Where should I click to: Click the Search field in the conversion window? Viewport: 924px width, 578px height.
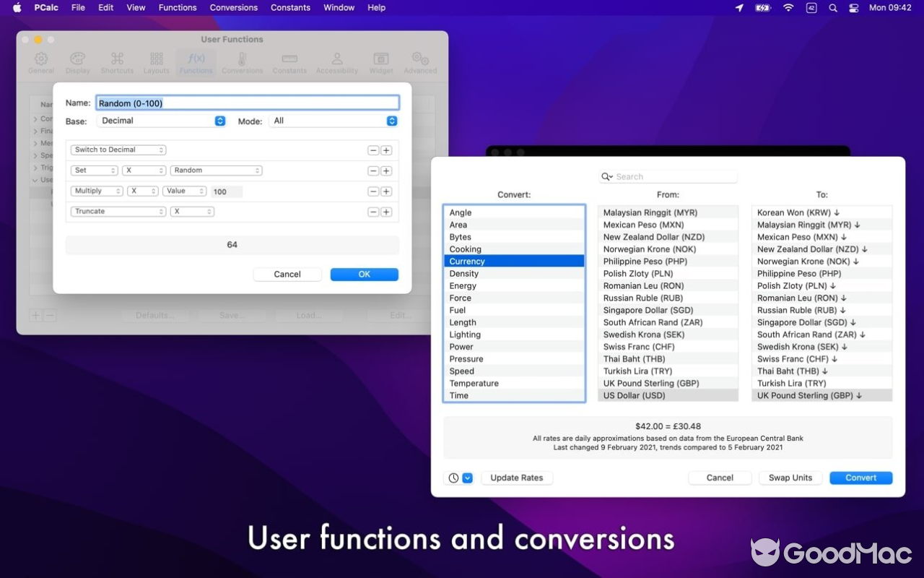668,176
